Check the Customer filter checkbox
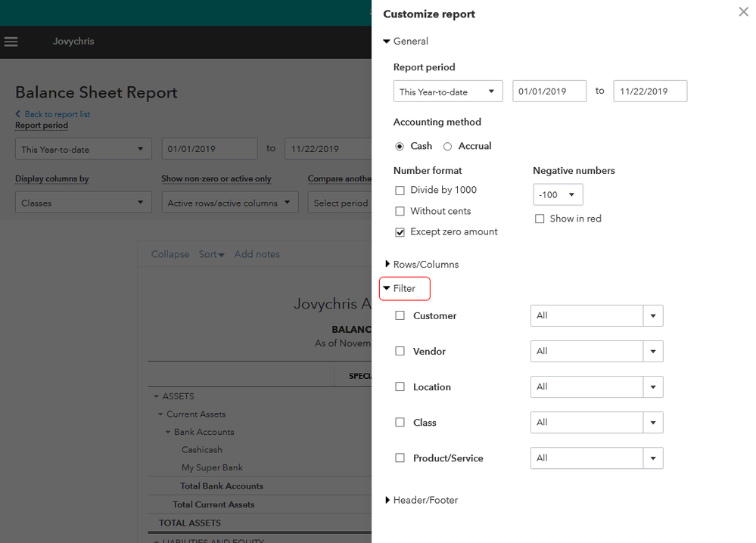 pyautogui.click(x=400, y=315)
